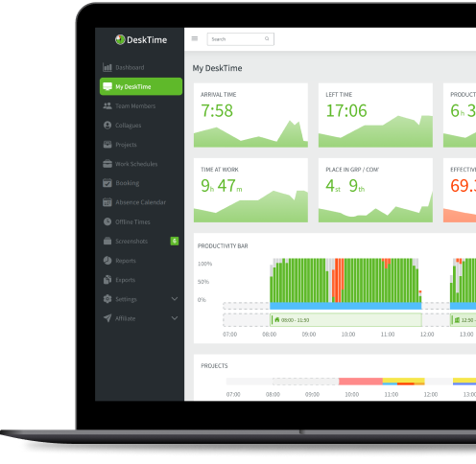Click the hamburger menu icon

[195, 38]
